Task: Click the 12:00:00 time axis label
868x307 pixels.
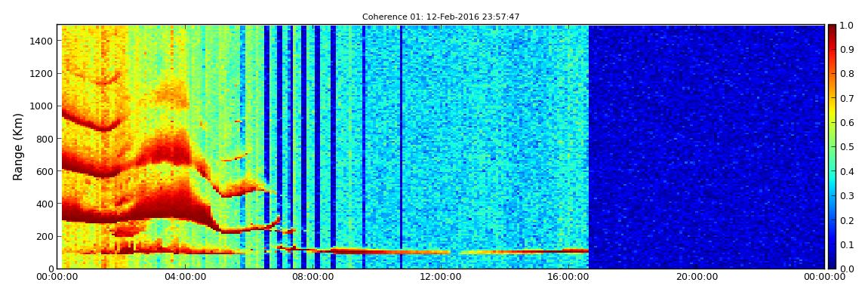Action: coord(441,277)
